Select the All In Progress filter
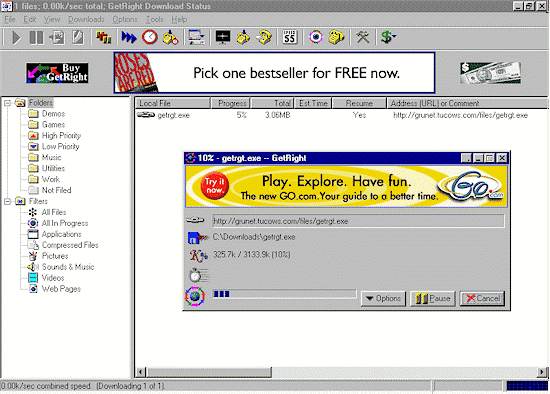 click(65, 223)
